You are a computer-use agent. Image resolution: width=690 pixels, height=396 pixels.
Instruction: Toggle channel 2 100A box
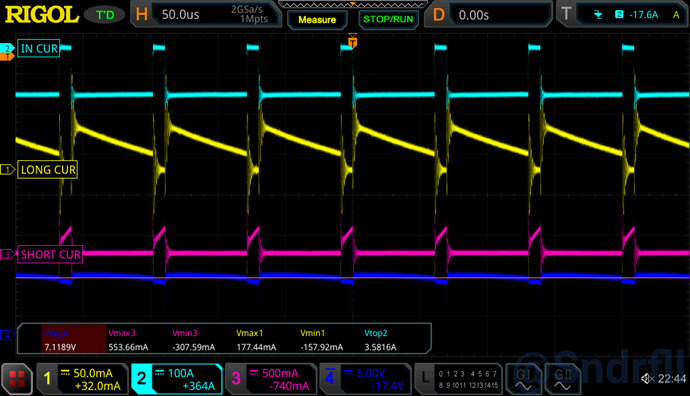click(x=177, y=379)
